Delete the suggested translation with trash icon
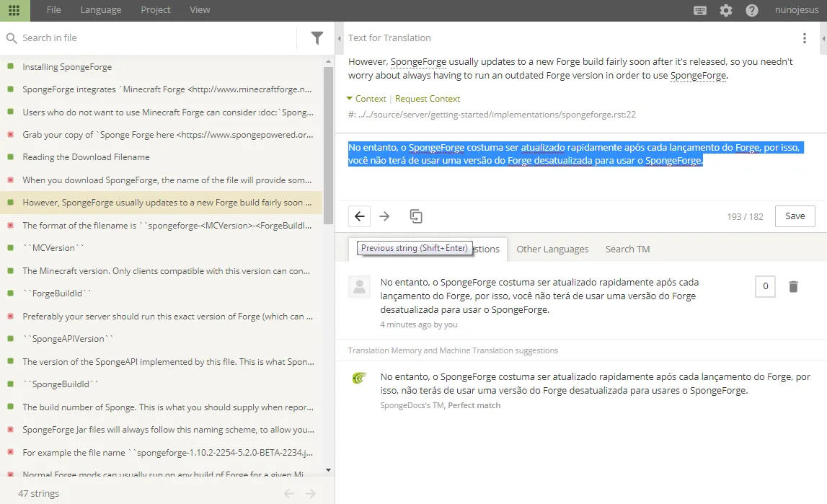 [792, 286]
